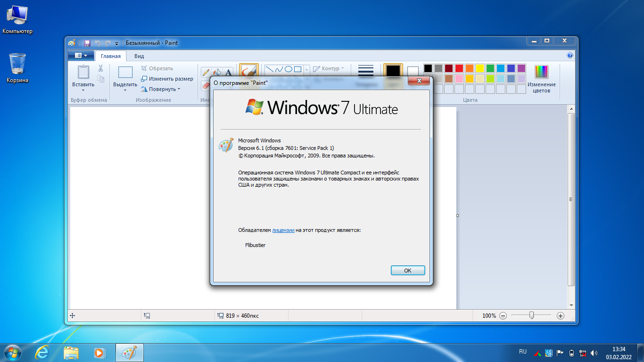
Task: Pick the red color swatch
Action: coord(459,68)
